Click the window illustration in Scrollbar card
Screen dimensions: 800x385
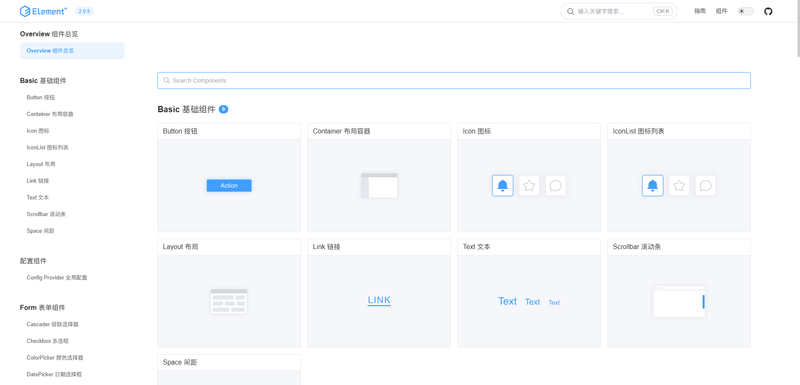(x=679, y=301)
